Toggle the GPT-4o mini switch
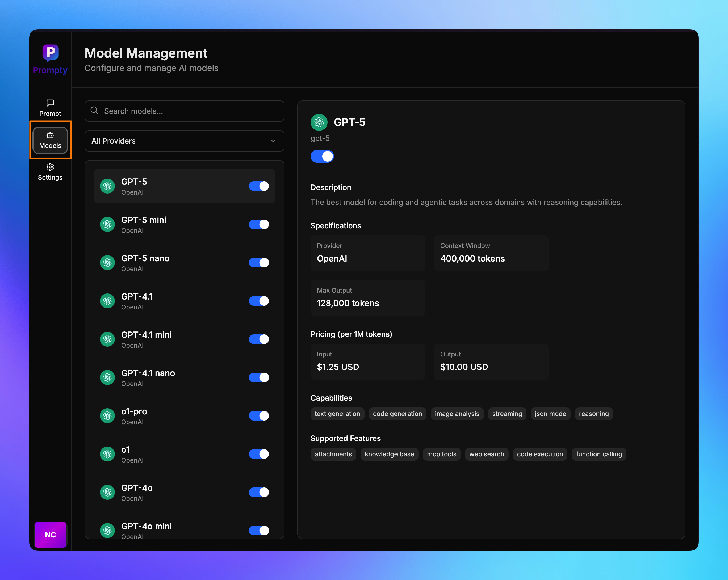Screen dimensions: 728x580 tap(259, 530)
